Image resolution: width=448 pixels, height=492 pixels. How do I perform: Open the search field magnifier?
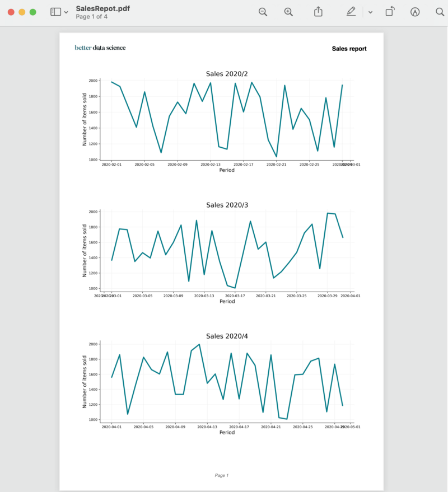tap(440, 12)
